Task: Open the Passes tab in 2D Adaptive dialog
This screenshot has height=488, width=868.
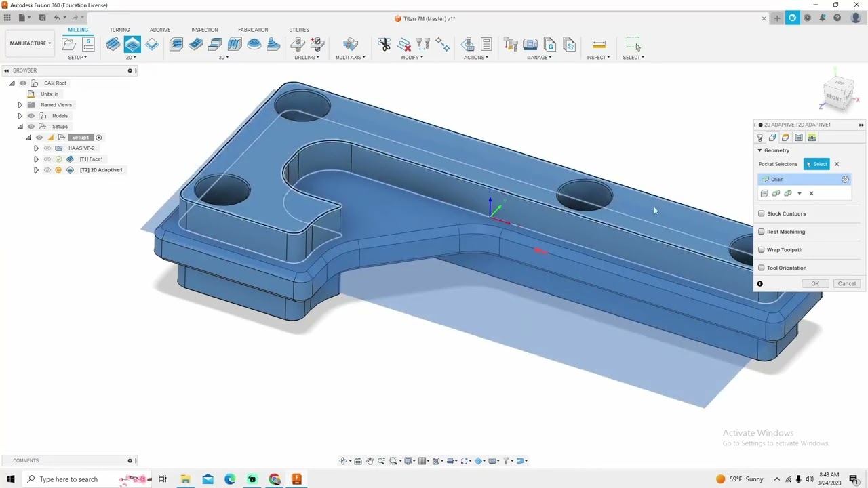Action: tap(799, 138)
